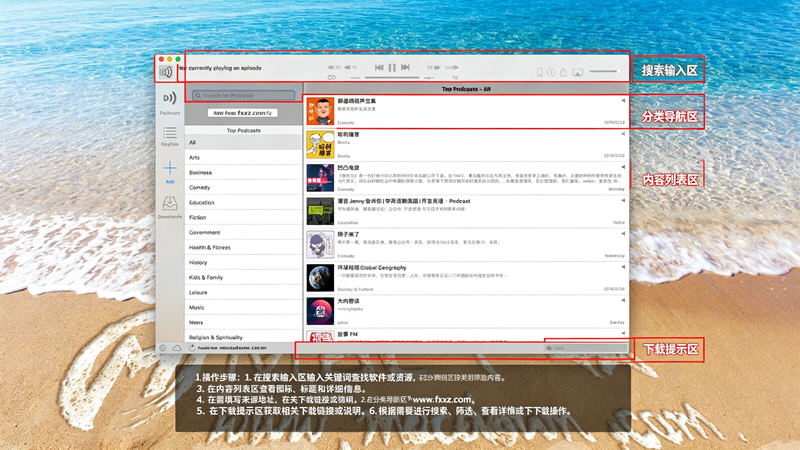Select the Fiction category

pos(243,217)
